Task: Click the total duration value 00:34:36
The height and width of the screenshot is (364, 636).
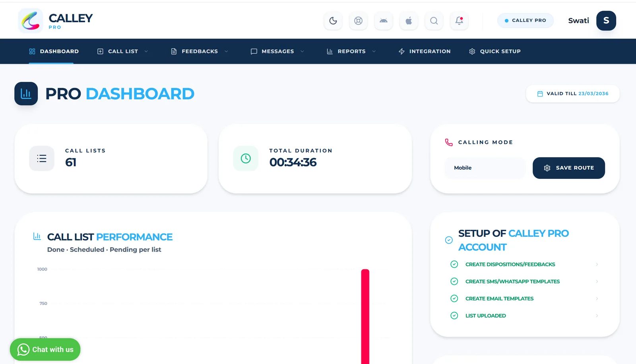Action: click(293, 162)
